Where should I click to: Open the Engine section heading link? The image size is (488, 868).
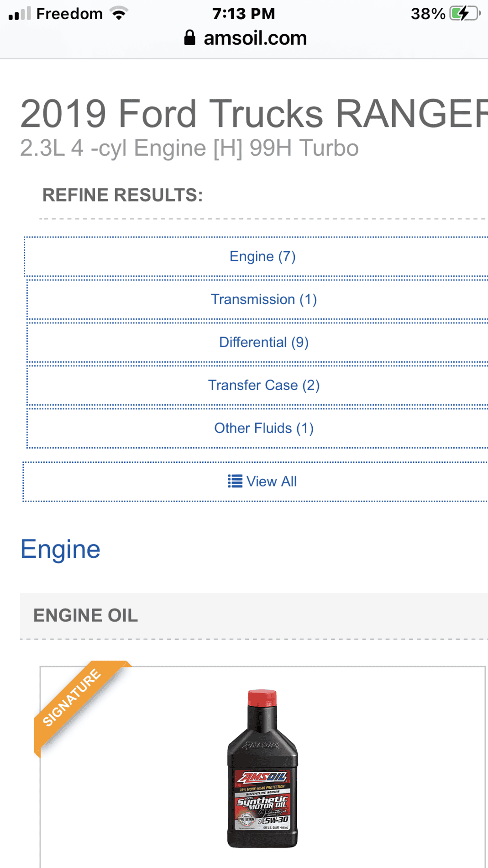click(x=60, y=549)
